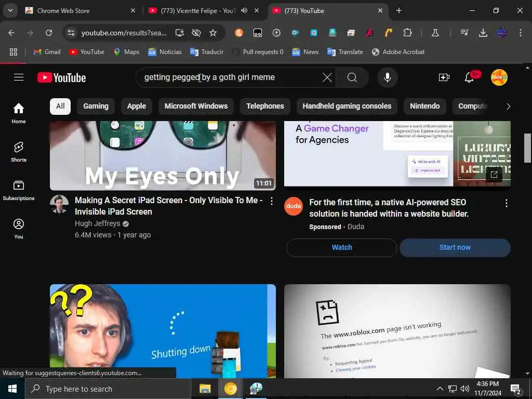Open a new browser tab
This screenshot has width=532, height=399.
(399, 11)
